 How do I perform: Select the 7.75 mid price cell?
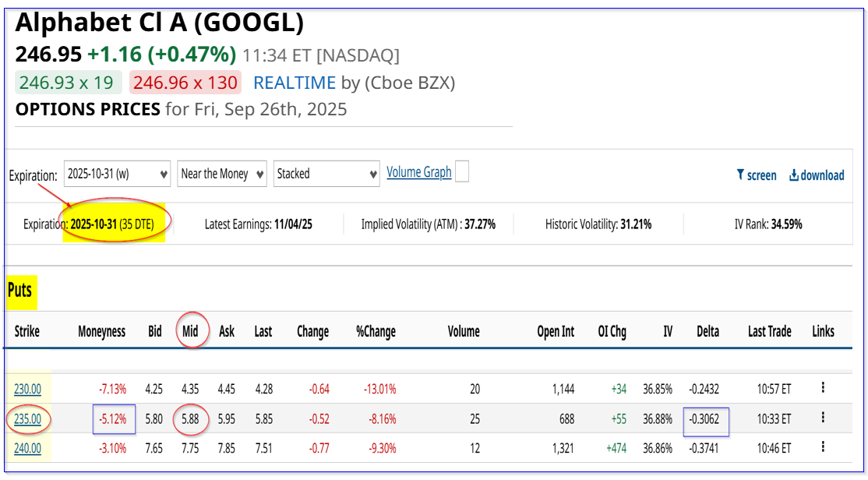point(190,449)
